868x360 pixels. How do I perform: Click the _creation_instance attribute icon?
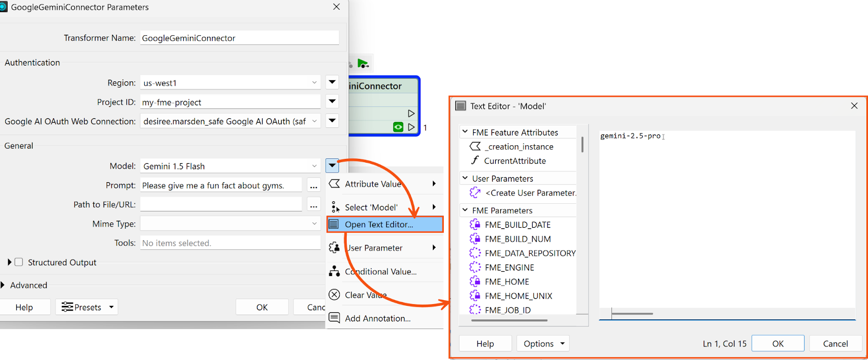[475, 146]
